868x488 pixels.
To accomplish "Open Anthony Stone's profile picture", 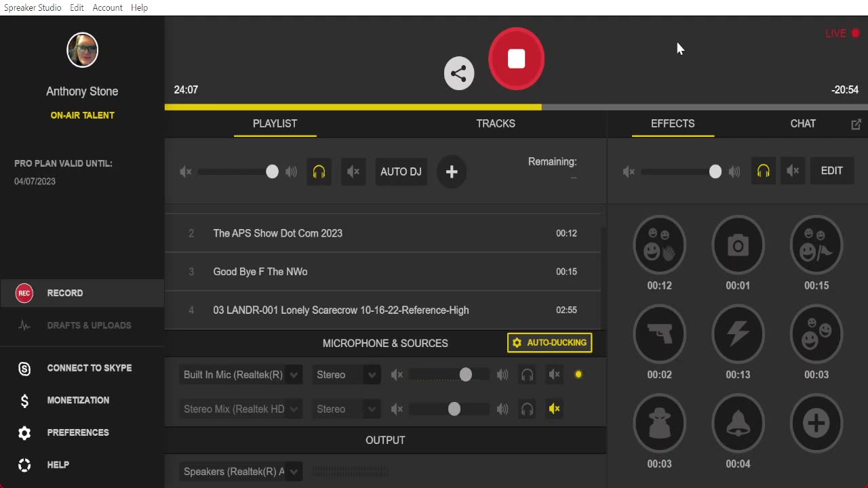I will [x=82, y=49].
